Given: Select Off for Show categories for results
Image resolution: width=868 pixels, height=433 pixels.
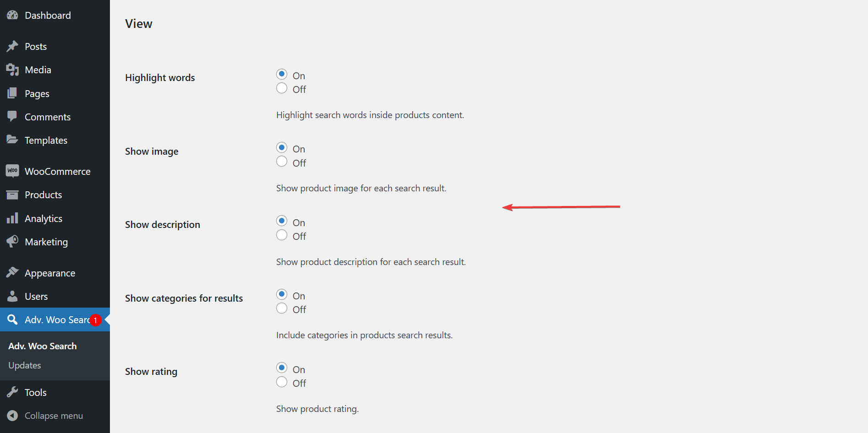Looking at the screenshot, I should (282, 309).
